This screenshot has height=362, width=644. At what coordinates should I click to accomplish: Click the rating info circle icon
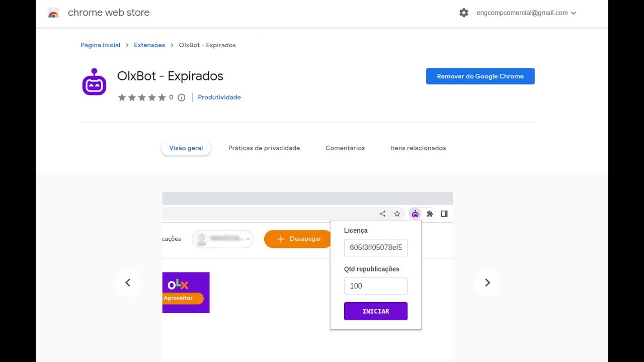click(x=182, y=98)
